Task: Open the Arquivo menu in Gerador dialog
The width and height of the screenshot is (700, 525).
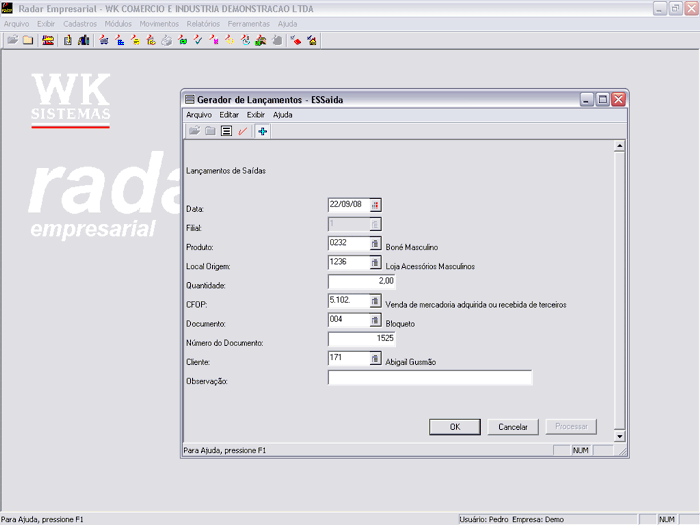Action: [x=199, y=115]
